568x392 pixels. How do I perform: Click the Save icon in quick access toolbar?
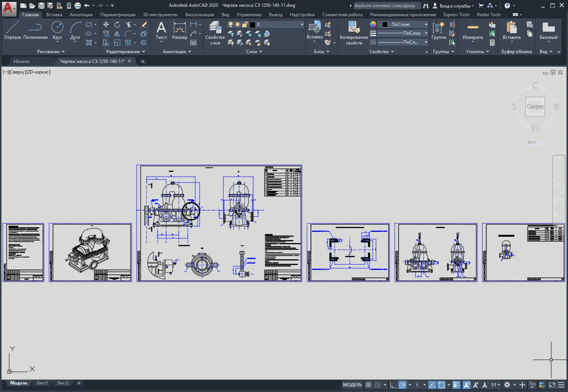pyautogui.click(x=41, y=6)
